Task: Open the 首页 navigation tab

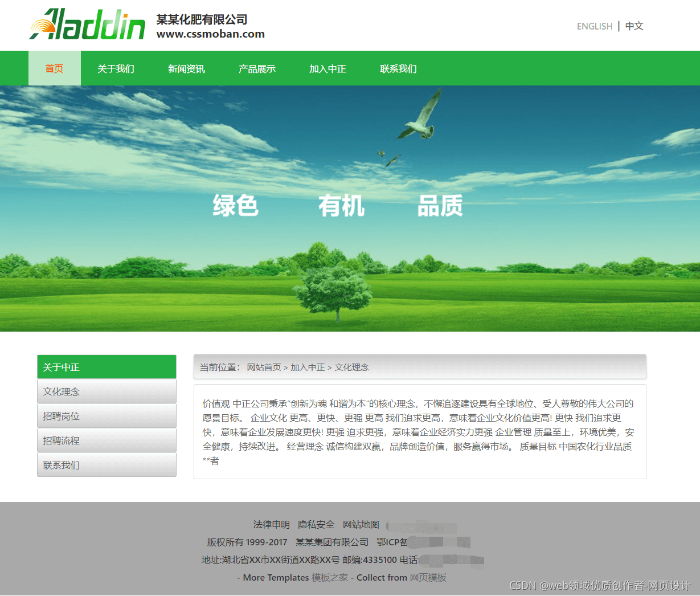Action: pyautogui.click(x=55, y=68)
